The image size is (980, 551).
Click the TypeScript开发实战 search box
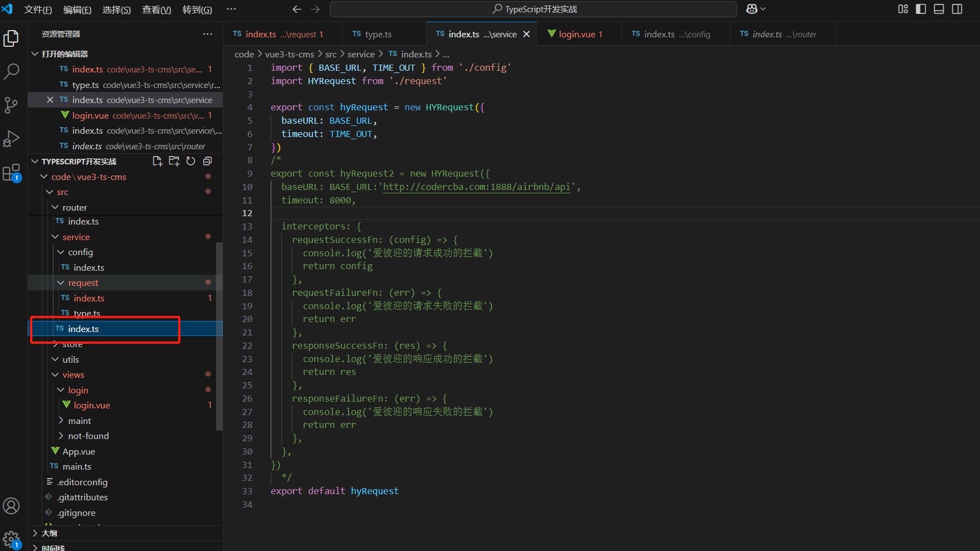pos(533,9)
